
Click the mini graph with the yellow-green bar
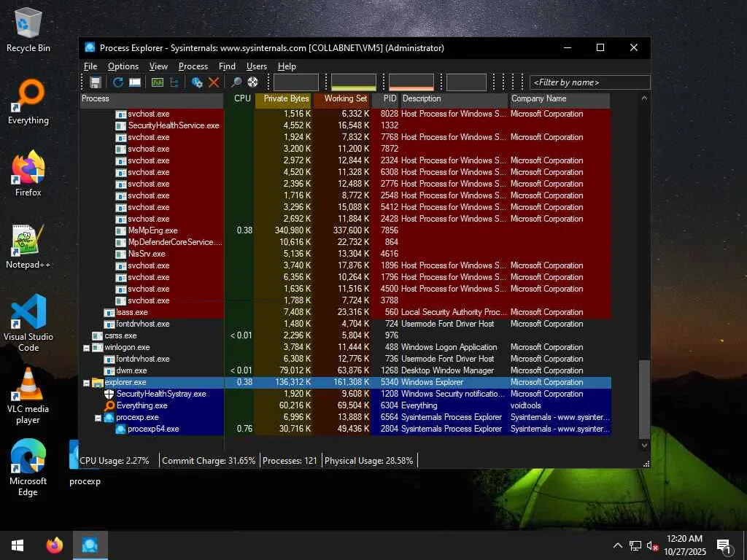coord(354,82)
